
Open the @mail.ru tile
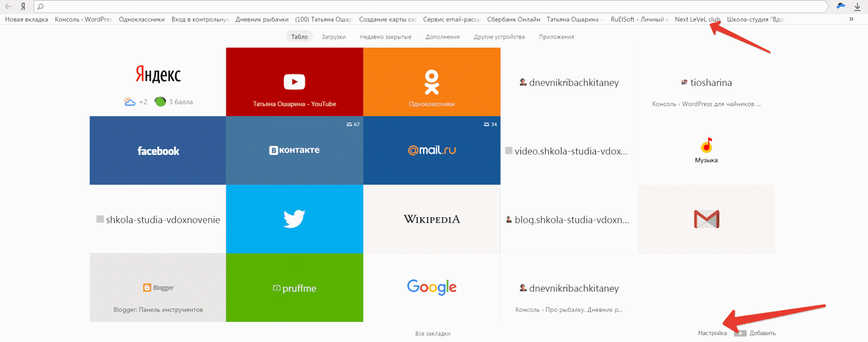(x=432, y=151)
